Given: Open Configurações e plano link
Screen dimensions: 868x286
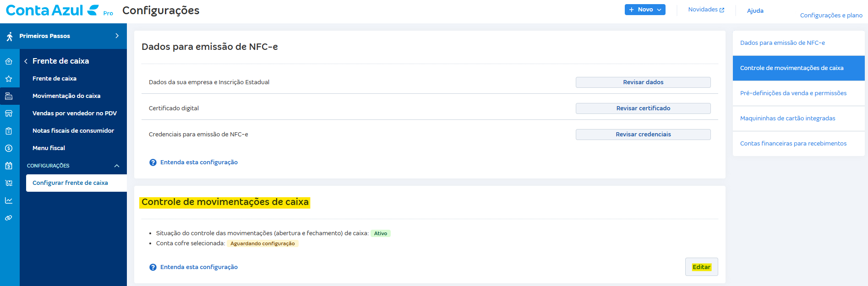Looking at the screenshot, I should click(831, 16).
